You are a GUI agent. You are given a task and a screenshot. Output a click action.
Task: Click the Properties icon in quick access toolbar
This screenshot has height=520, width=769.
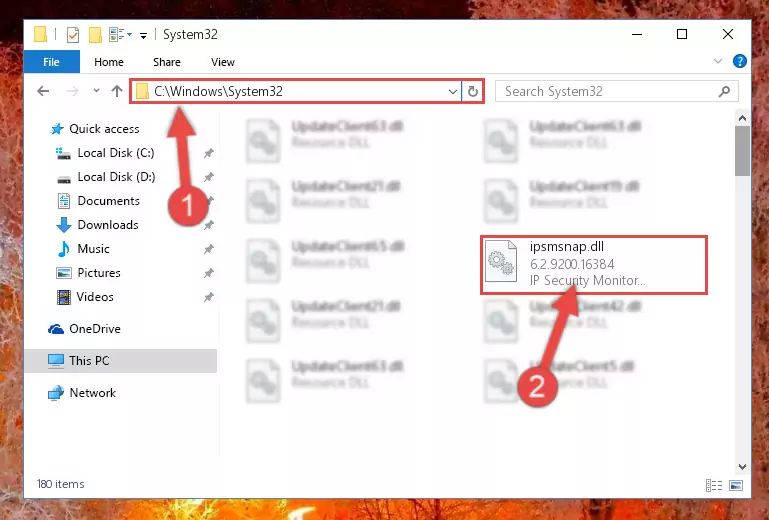73,35
